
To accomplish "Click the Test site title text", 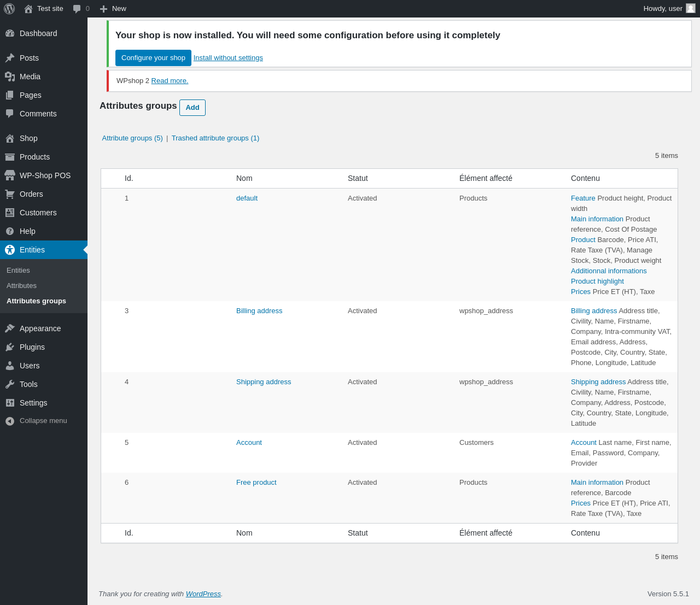I will coord(50,9).
